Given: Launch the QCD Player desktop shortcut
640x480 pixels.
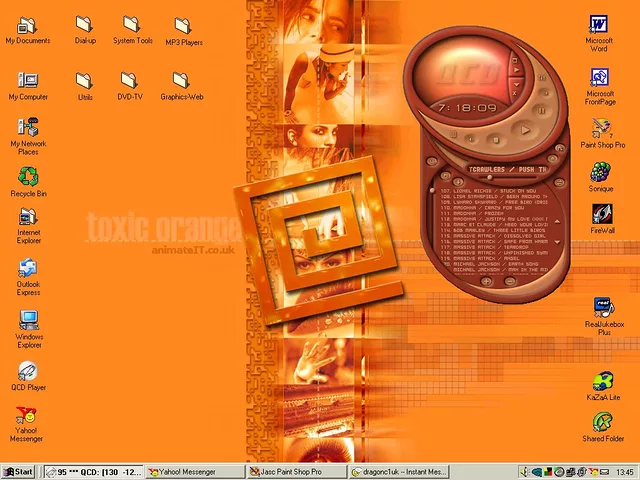Looking at the screenshot, I should [x=28, y=376].
